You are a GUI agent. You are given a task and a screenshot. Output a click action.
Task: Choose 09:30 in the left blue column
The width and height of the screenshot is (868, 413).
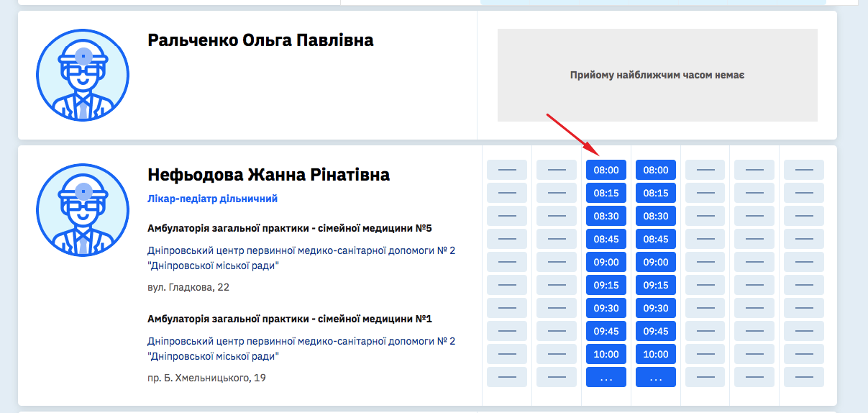click(x=606, y=309)
